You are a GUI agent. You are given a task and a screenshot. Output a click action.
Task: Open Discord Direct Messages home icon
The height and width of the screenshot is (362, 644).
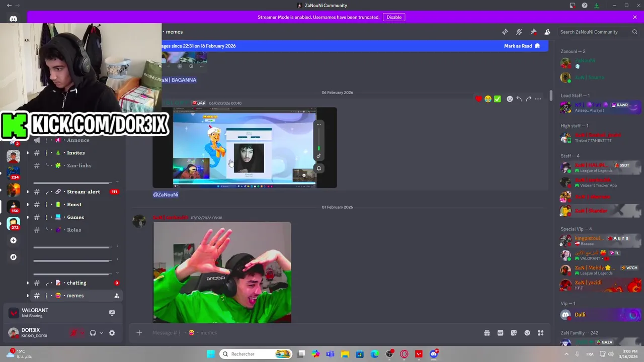[x=14, y=19]
